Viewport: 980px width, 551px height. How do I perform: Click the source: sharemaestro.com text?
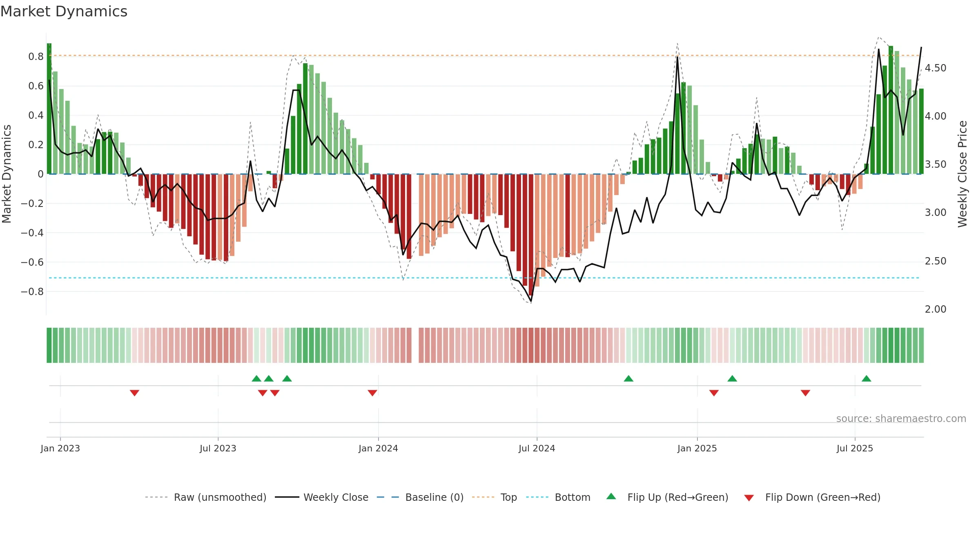901,418
